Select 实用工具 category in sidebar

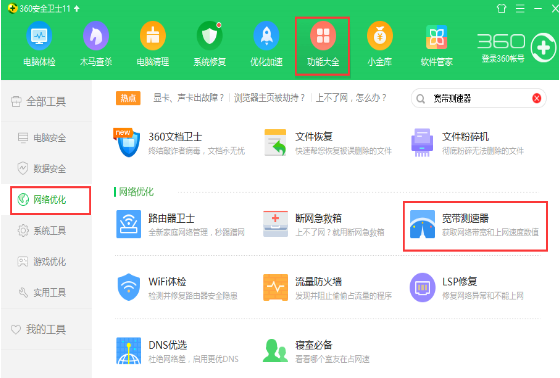(46, 293)
